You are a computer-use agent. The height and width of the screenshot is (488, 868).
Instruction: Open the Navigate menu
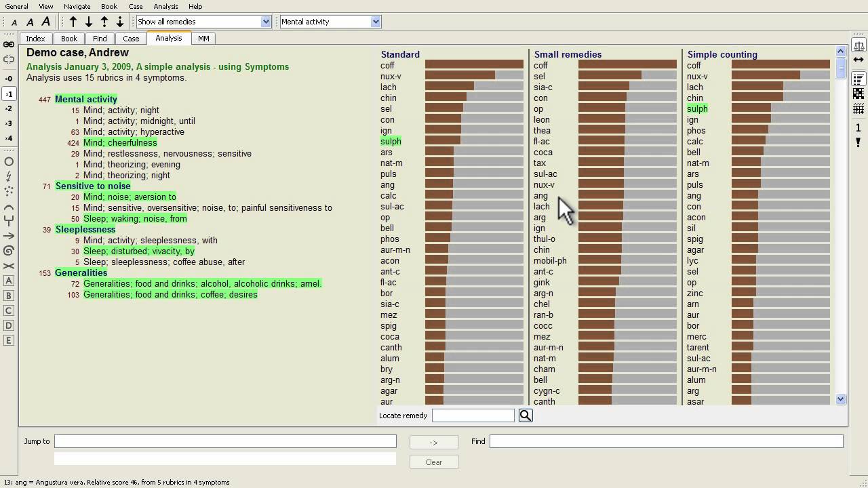pos(77,6)
